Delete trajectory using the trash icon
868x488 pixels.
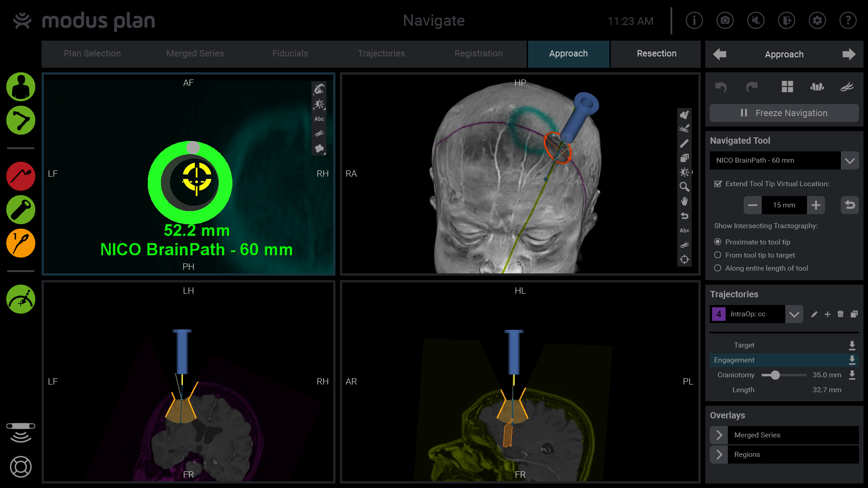pos(840,314)
